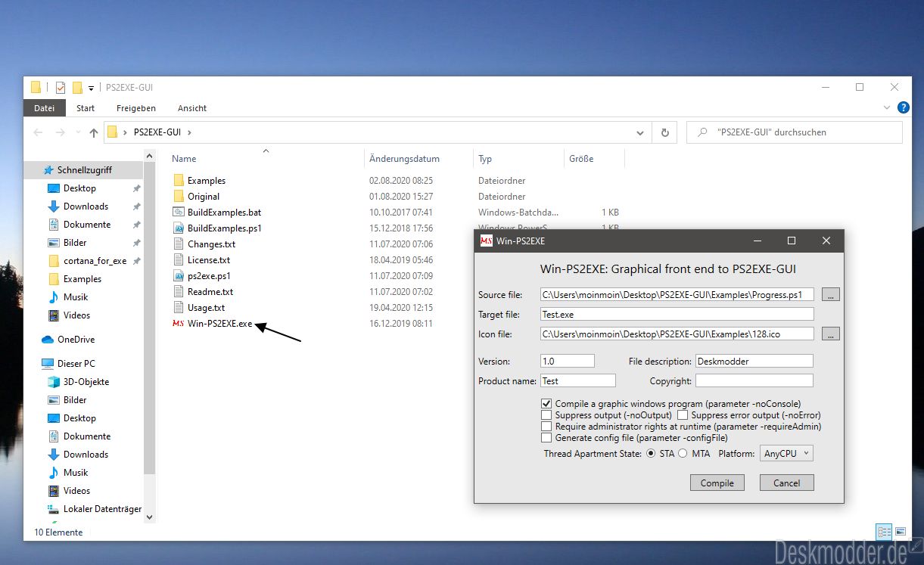This screenshot has height=565, width=924.
Task: Uncheck Compile a graphic windows program checkbox
Action: pyautogui.click(x=547, y=404)
